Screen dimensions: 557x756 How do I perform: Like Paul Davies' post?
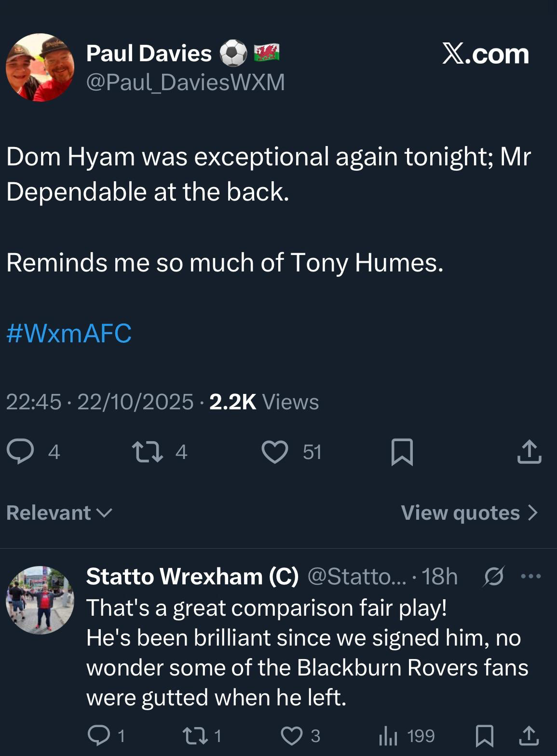click(275, 452)
